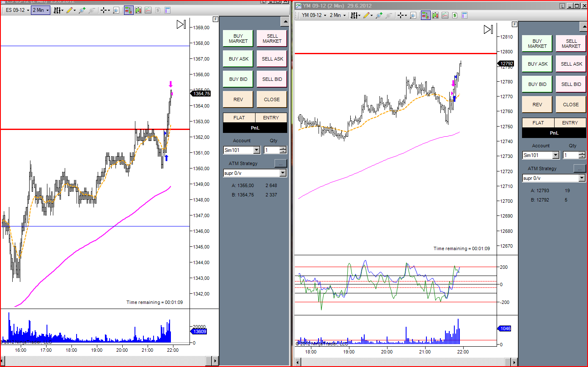This screenshot has height=367, width=588.
Task: Select the crosshair cursor tool in ES toolbar
Action: (104, 10)
